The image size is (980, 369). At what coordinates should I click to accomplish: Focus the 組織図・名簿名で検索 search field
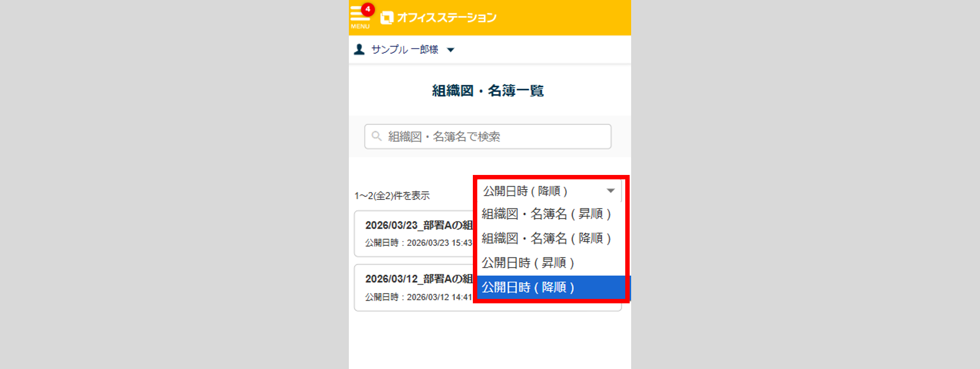488,136
